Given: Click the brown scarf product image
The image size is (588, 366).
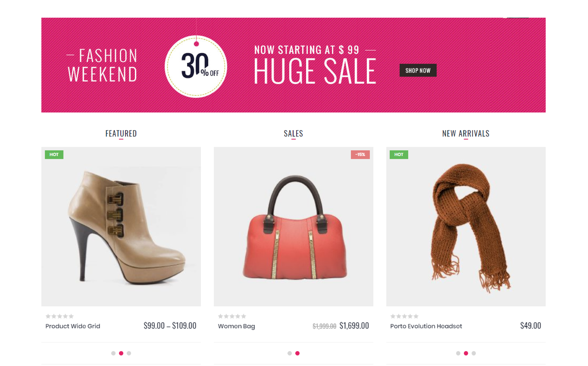Looking at the screenshot, I should tap(466, 226).
